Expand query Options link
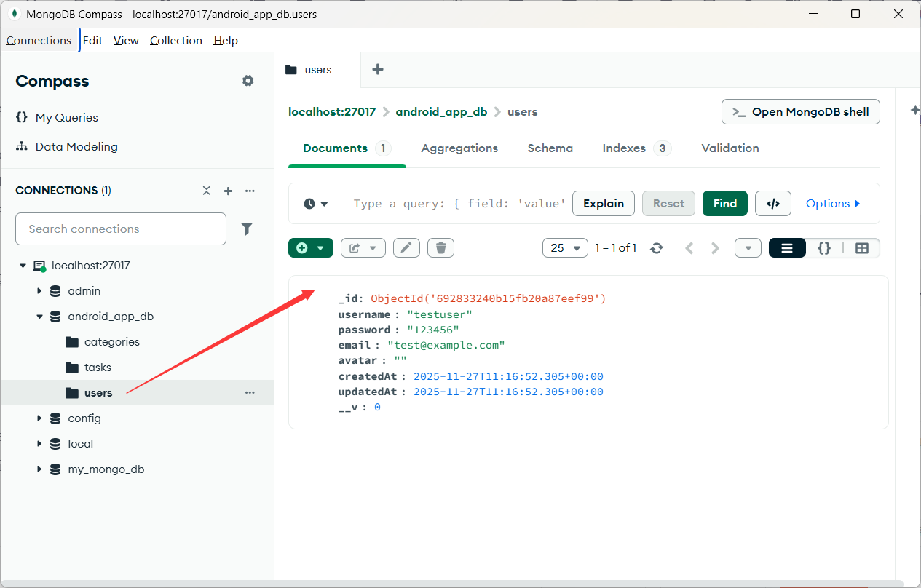 (833, 204)
